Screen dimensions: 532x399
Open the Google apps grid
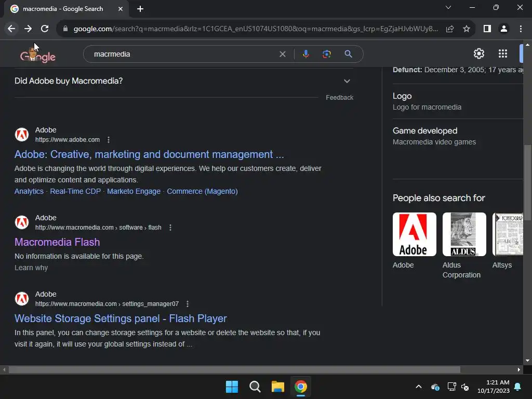tap(503, 54)
